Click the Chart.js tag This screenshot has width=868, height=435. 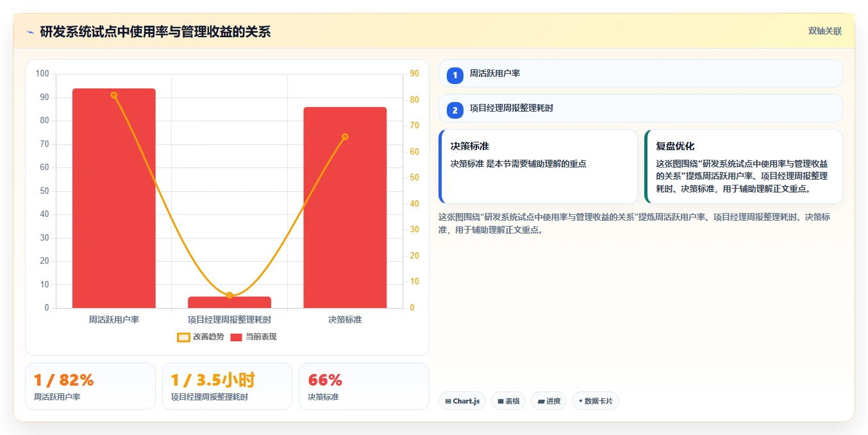pos(462,401)
